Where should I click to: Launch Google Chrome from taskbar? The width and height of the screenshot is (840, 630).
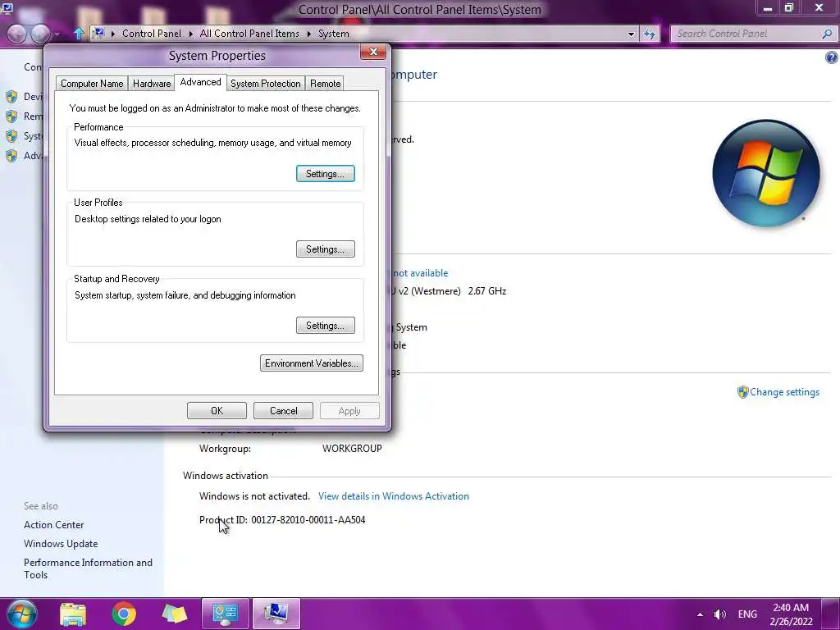(124, 614)
